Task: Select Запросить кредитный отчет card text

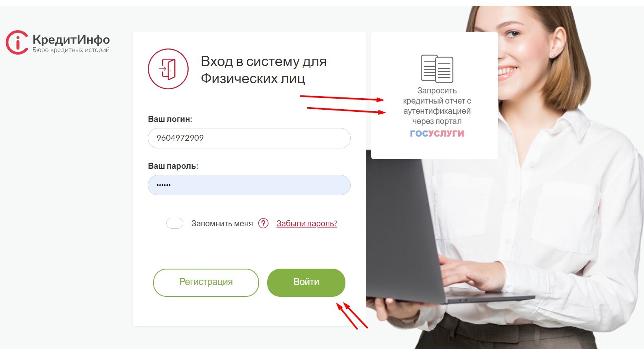Action: 437,106
